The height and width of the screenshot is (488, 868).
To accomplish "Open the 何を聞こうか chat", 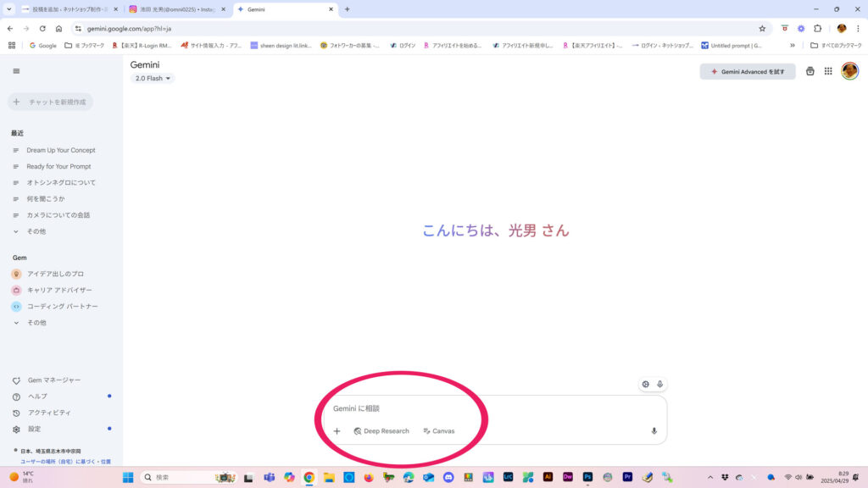I will pyautogui.click(x=46, y=198).
